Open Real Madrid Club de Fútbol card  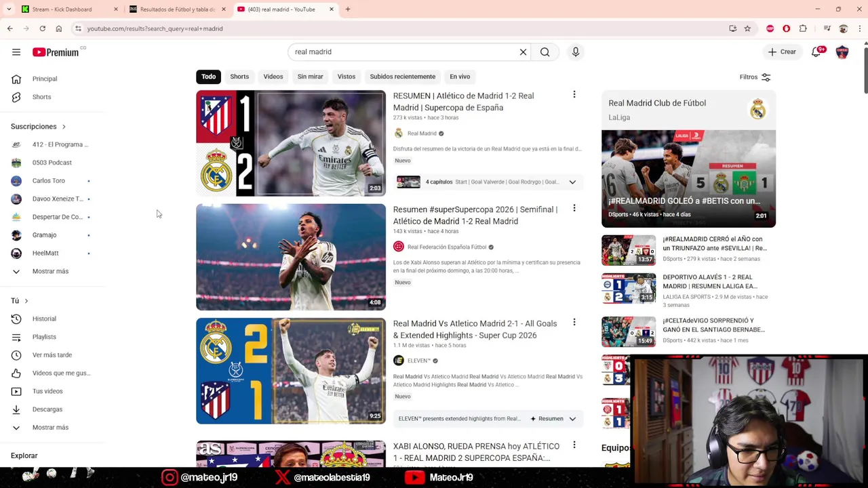(x=688, y=110)
